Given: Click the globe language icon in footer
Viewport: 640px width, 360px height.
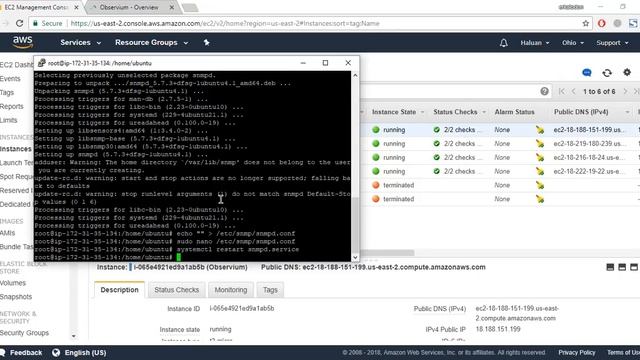Looking at the screenshot, I should coord(56,353).
